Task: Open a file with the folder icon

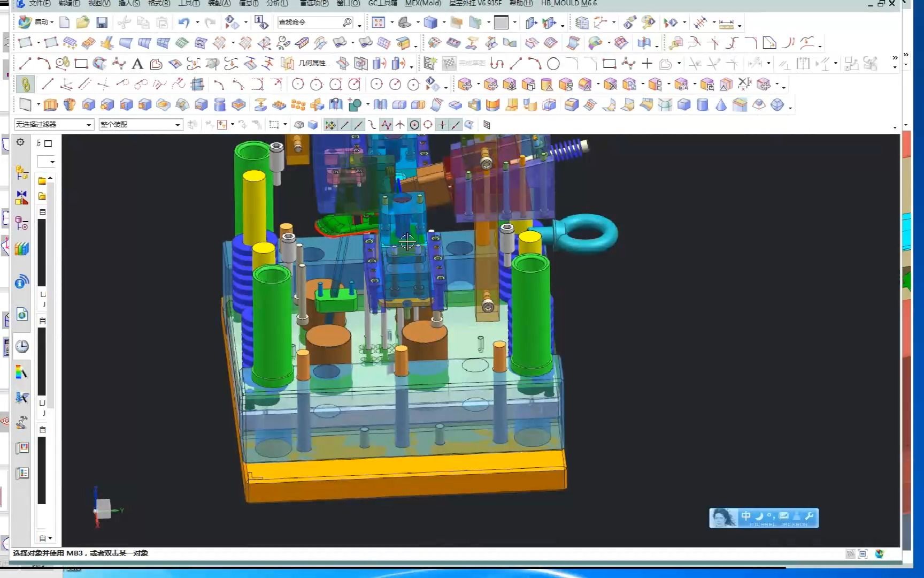Action: coord(83,22)
